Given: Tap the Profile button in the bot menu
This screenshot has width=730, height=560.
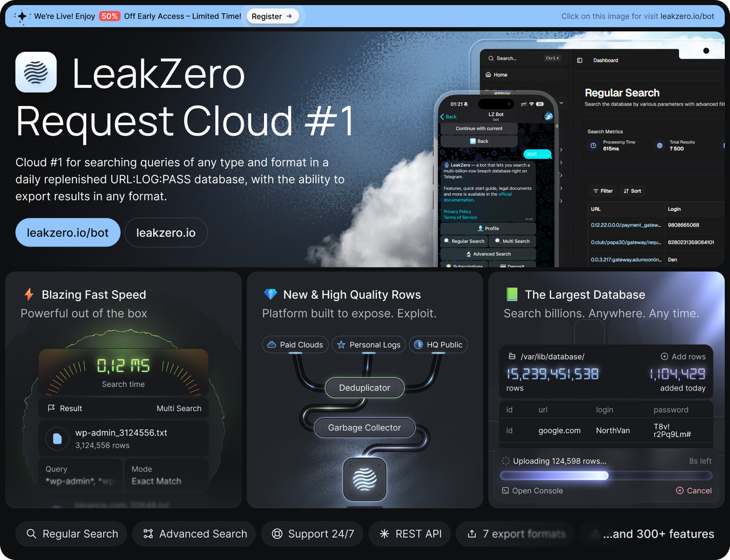Looking at the screenshot, I should [488, 228].
